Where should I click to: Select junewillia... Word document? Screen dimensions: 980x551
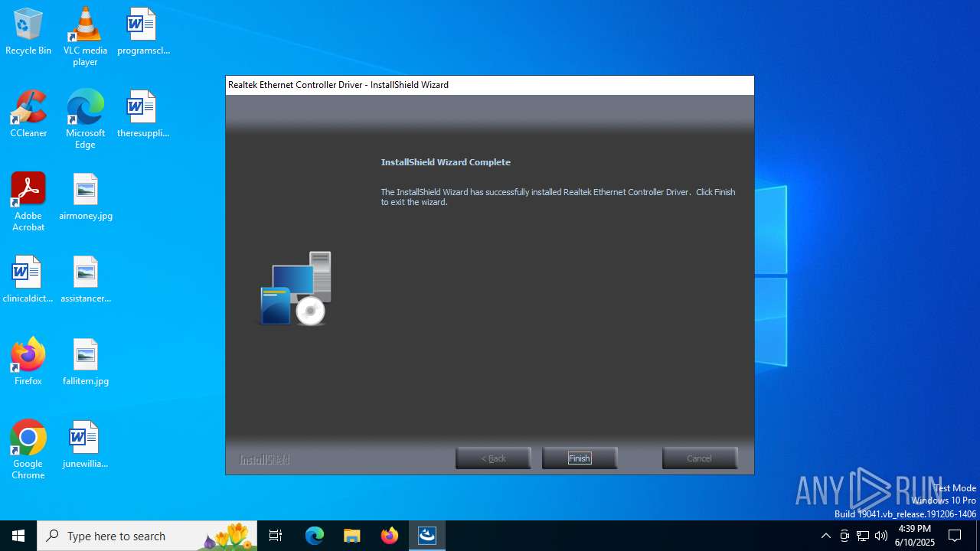(85, 445)
